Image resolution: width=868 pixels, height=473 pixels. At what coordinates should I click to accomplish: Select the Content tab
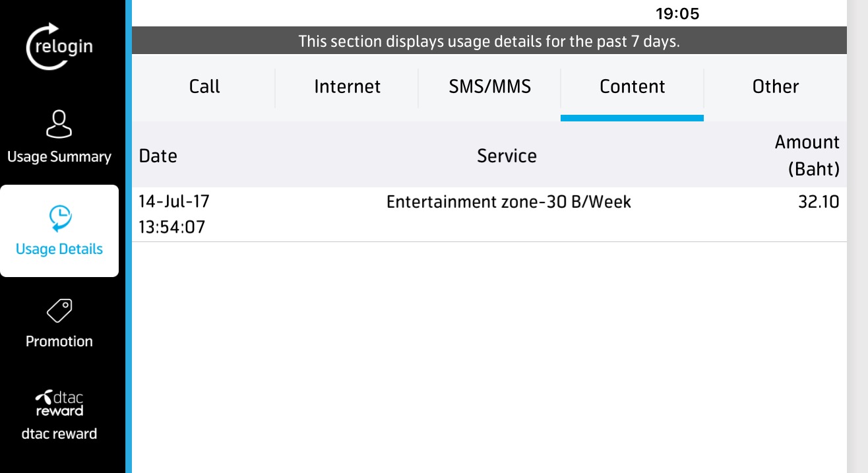632,86
